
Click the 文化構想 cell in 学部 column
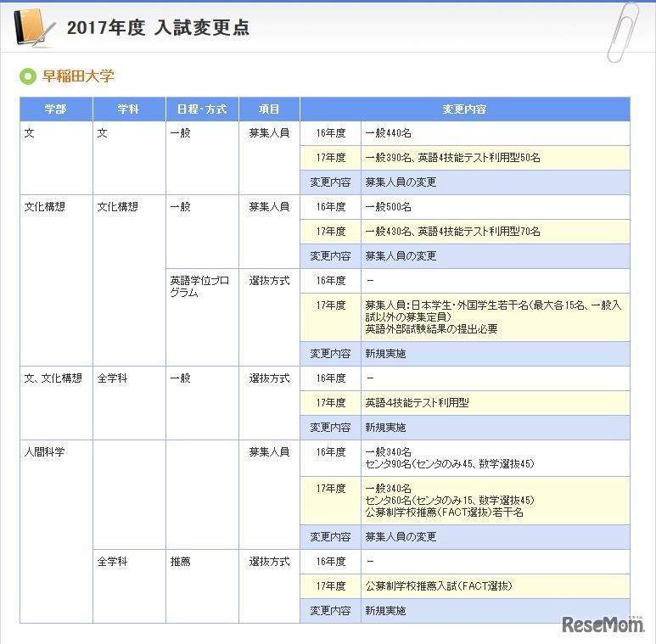56,280
